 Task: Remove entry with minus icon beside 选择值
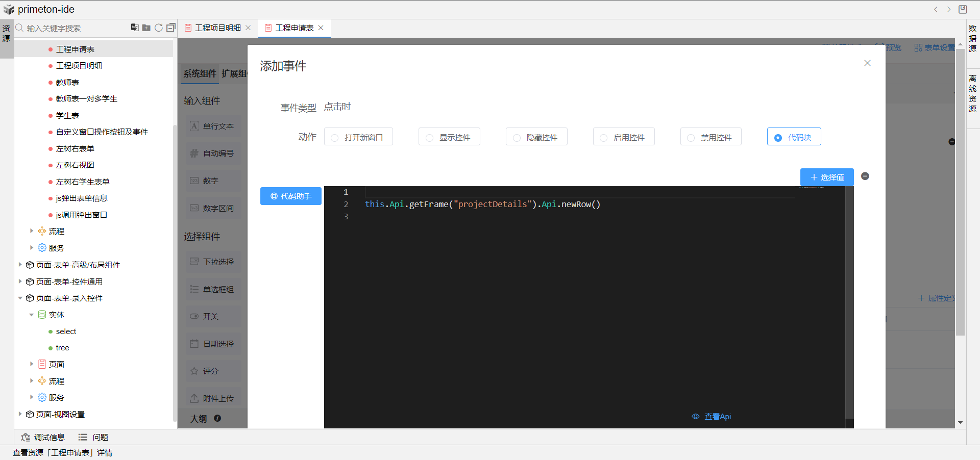pos(865,176)
